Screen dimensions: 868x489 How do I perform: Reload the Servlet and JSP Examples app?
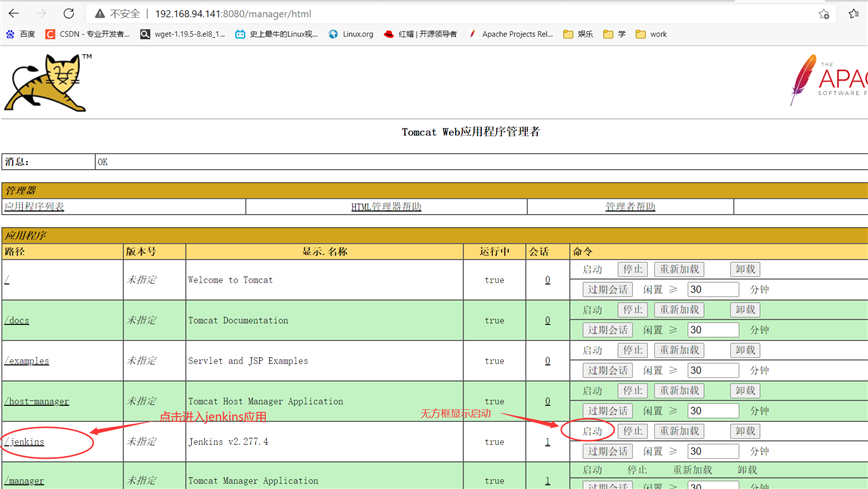679,350
